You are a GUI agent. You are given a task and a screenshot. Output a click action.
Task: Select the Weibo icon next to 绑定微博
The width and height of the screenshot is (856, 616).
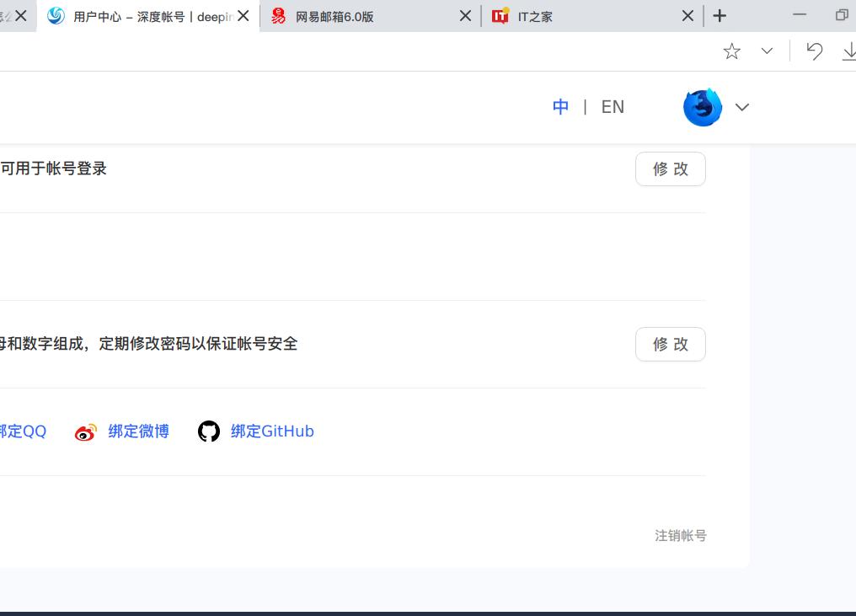[x=85, y=431]
